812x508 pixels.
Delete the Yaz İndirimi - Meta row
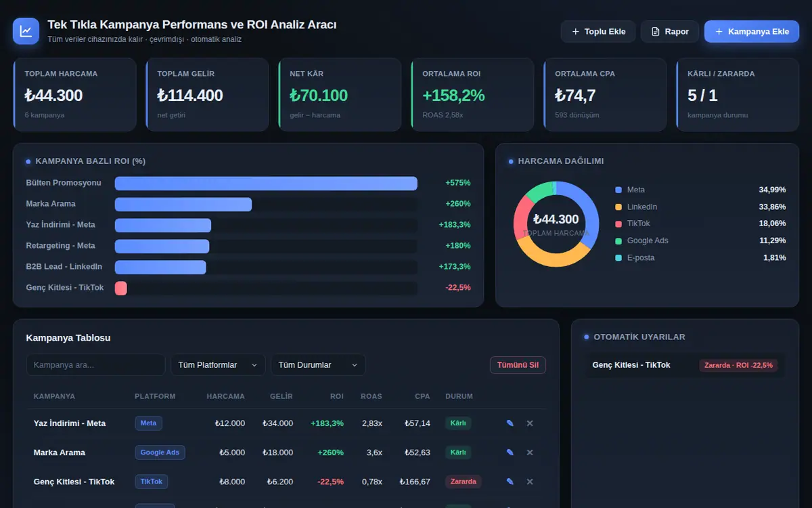[530, 423]
